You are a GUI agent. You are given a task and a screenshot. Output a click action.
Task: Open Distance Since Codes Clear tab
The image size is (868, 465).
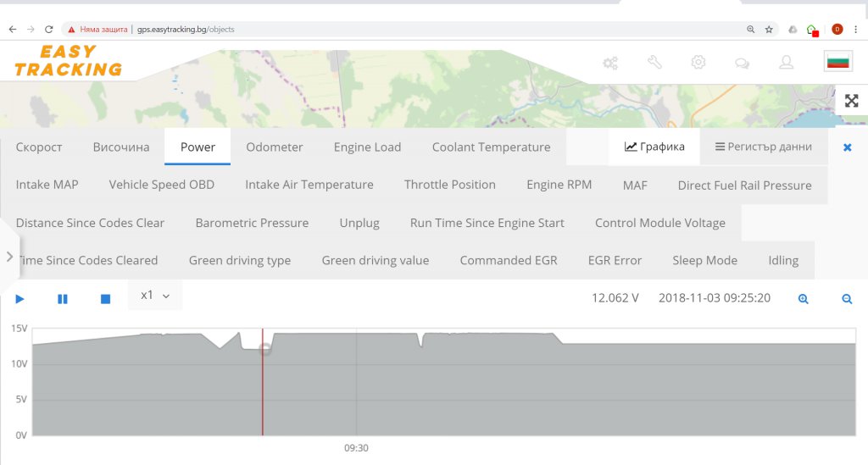pos(90,223)
